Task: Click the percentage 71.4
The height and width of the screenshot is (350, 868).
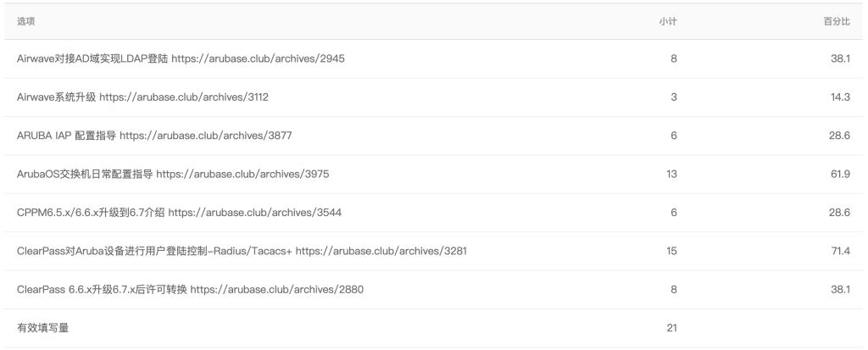Action: tap(840, 251)
